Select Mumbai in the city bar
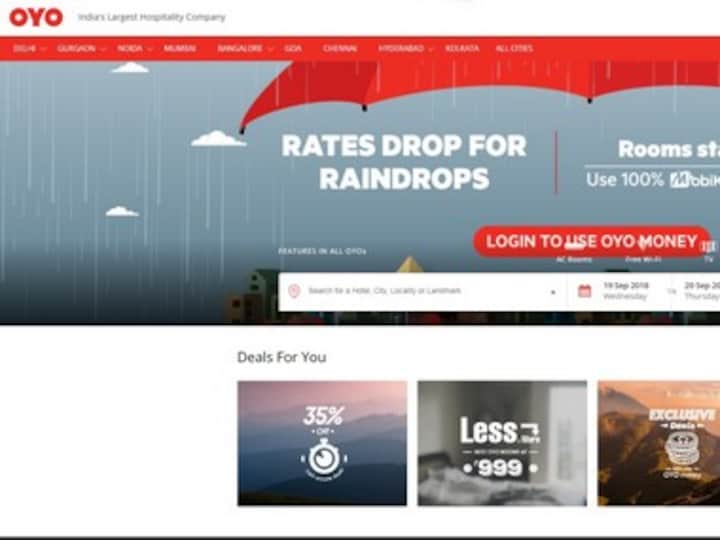 (x=180, y=49)
